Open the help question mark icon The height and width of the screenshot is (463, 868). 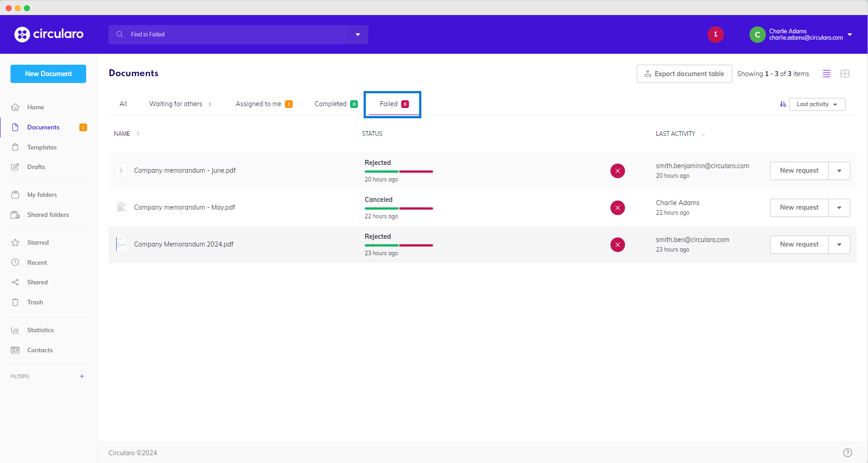click(x=847, y=453)
